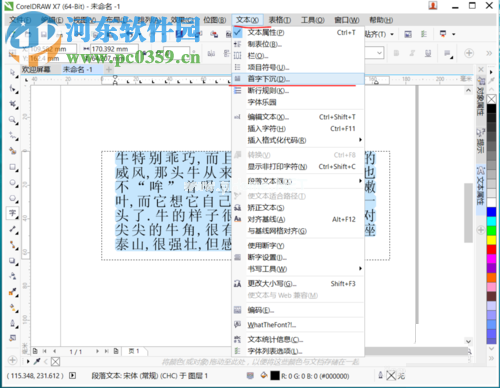Select the Artistic Media tool
This screenshot has width=500, height=388.
[13, 151]
